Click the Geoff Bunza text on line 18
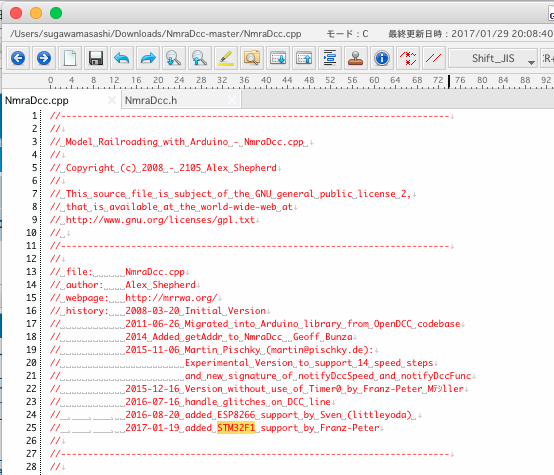The height and width of the screenshot is (475, 554). (323, 337)
